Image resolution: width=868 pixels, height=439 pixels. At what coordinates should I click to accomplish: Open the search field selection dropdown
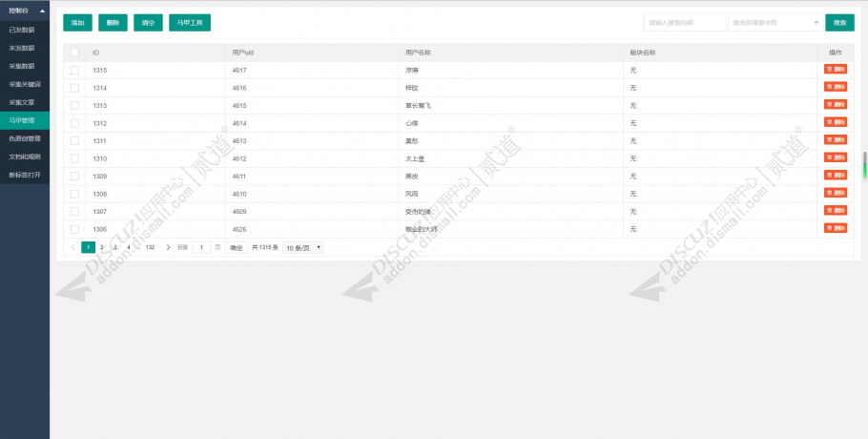pos(775,23)
